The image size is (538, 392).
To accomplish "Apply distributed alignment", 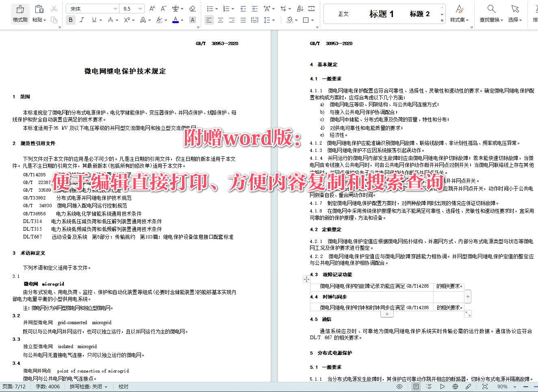I will pyautogui.click(x=255, y=20).
